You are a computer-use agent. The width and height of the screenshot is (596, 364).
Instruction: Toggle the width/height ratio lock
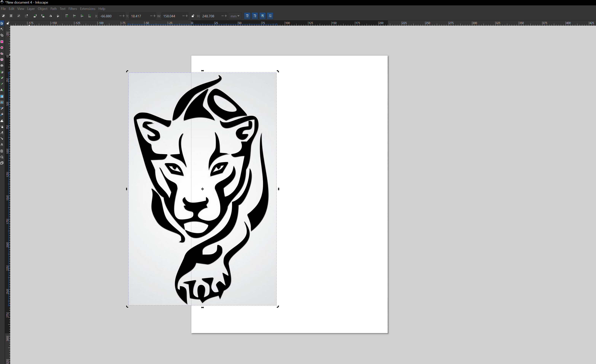point(193,16)
